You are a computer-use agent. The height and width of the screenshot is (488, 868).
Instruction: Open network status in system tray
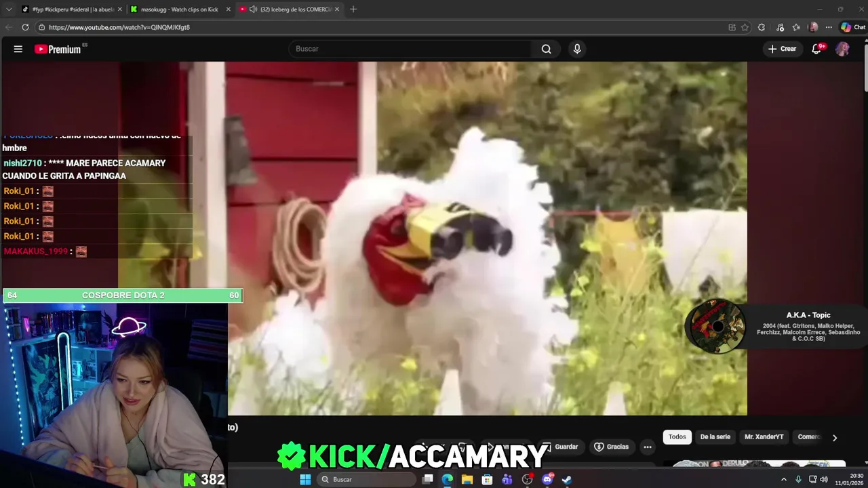point(812,479)
